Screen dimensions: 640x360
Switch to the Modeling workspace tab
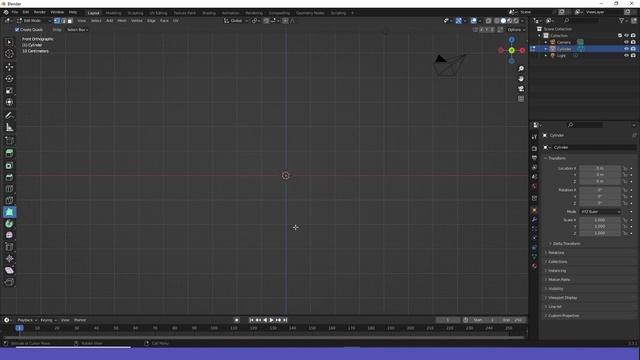point(113,13)
